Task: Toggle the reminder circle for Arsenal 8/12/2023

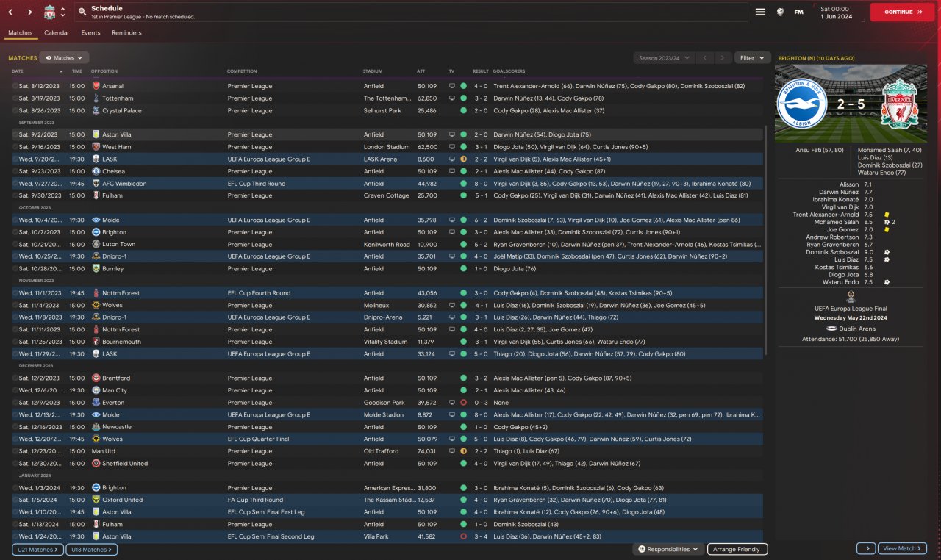Action: 15,86
